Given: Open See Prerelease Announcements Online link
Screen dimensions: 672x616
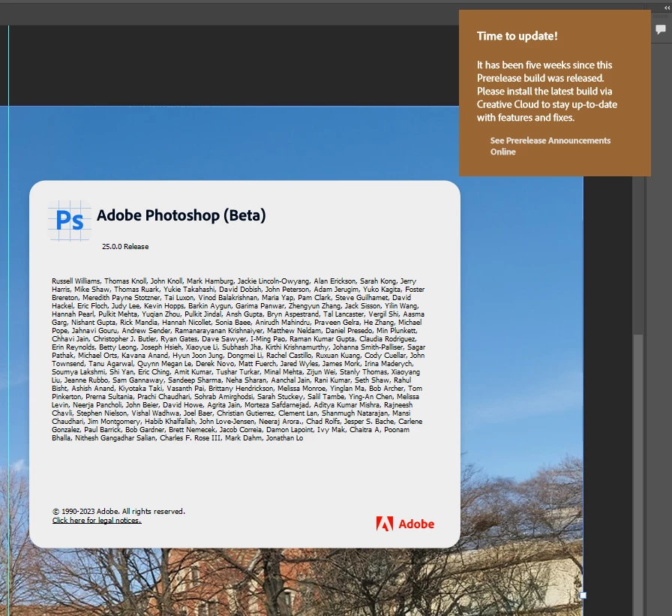Looking at the screenshot, I should (550, 146).
